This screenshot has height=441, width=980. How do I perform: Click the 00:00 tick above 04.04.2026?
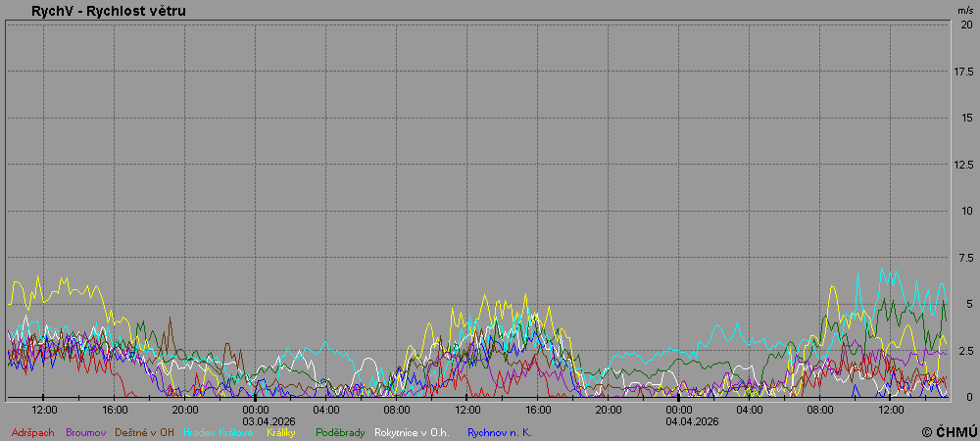pyautogui.click(x=679, y=409)
